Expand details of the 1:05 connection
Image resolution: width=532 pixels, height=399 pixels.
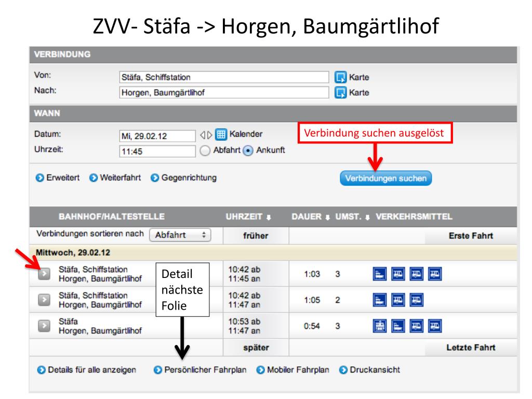pos(44,300)
